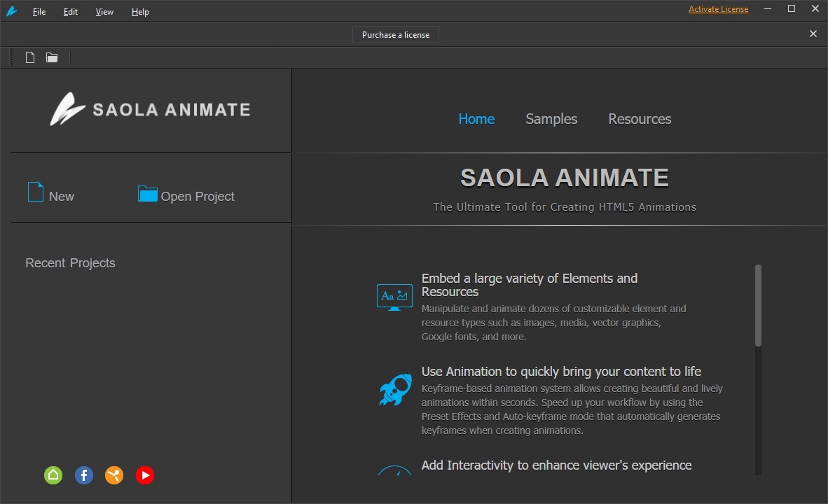Screen dimensions: 828x504
Task: Open the View menu
Action: point(104,11)
